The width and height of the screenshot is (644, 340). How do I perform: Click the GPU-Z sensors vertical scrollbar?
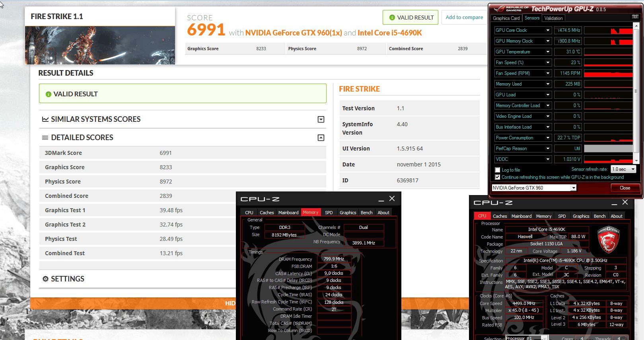pyautogui.click(x=636, y=91)
